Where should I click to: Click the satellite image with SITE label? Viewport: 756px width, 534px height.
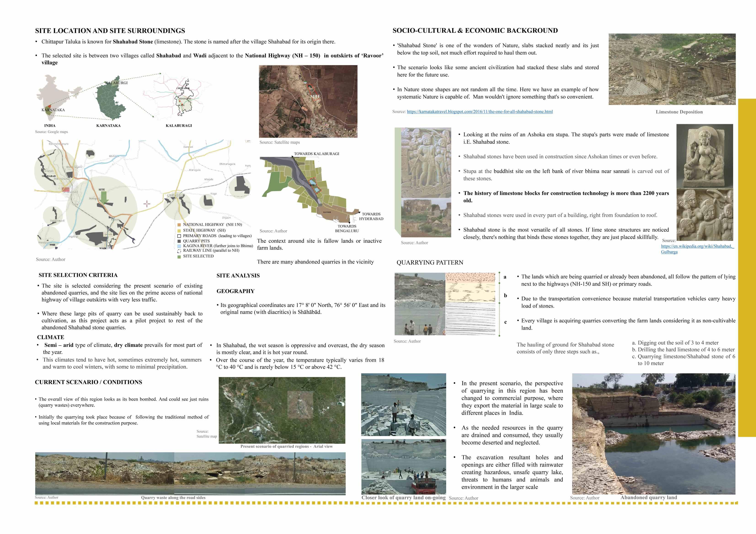point(308,101)
